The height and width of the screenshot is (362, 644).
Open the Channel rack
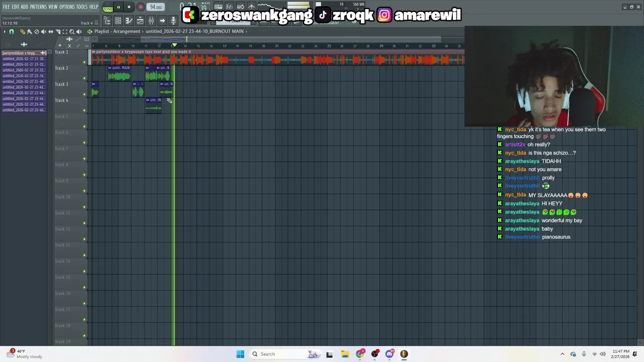118,21
